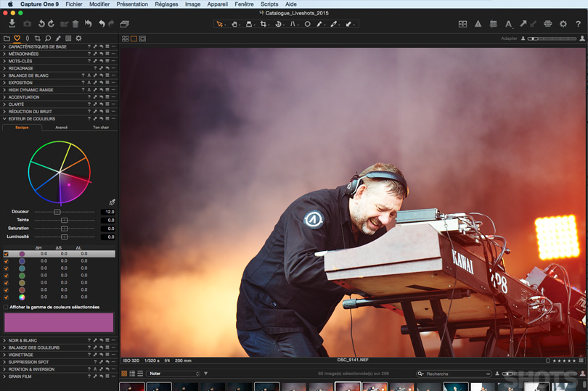Click the annotations letter A icon
Viewport: 588px width, 391px height.
coord(508,25)
